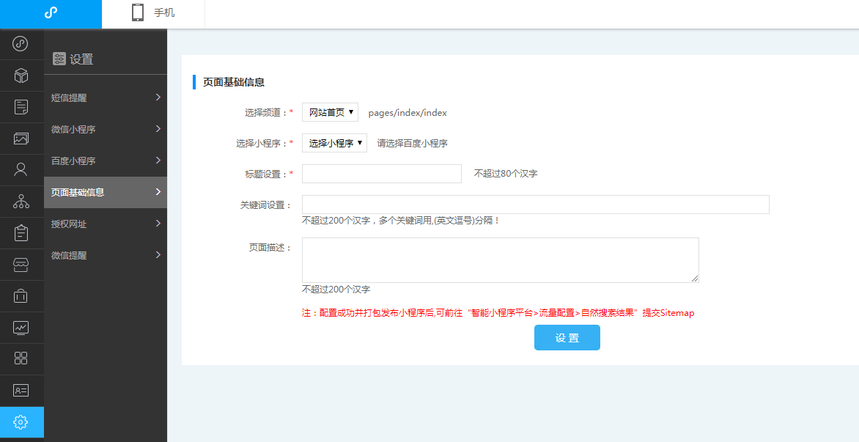
Task: Open the chart monitor statistics sidebar icon
Action: point(21,328)
